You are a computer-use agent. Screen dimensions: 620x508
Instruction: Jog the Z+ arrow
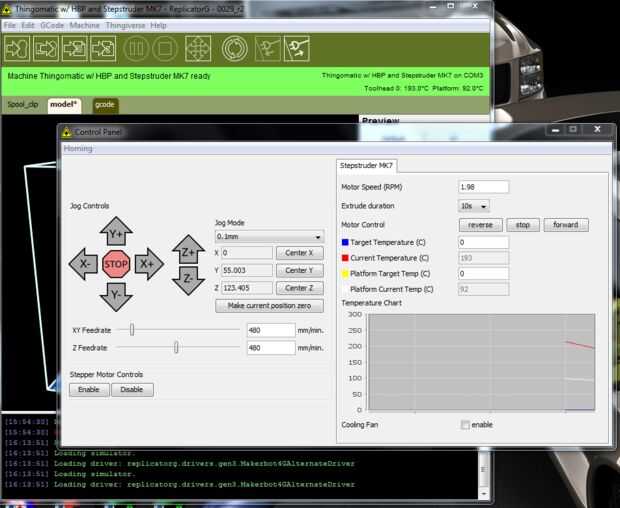click(x=189, y=249)
